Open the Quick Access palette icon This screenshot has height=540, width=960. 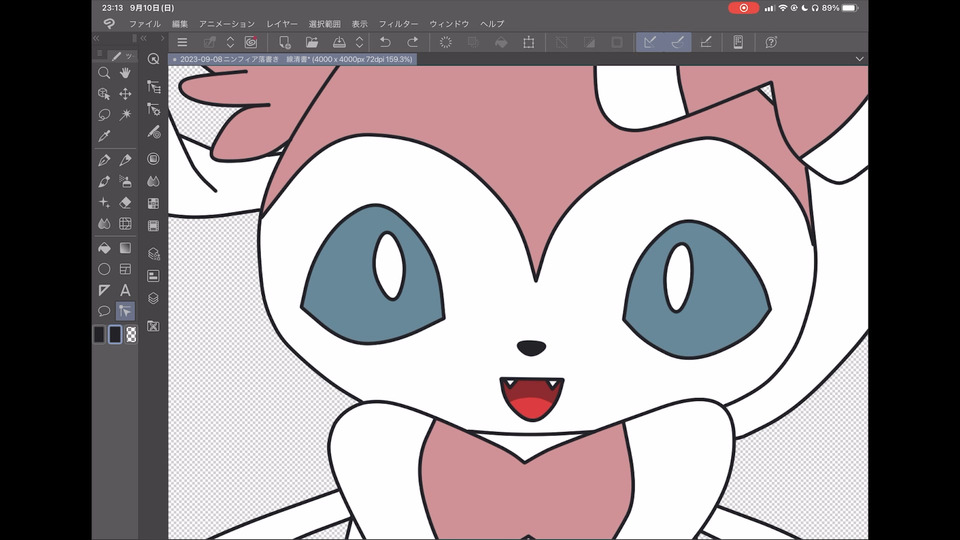(154, 59)
